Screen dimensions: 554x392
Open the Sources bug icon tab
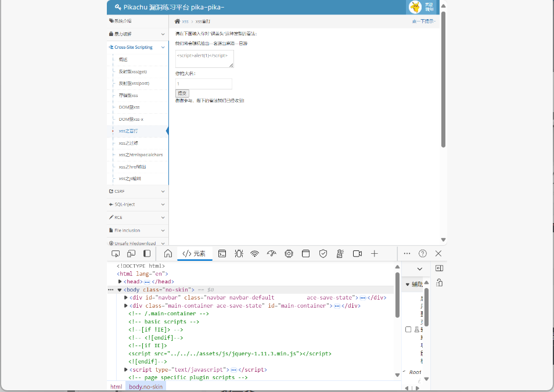[x=239, y=253]
